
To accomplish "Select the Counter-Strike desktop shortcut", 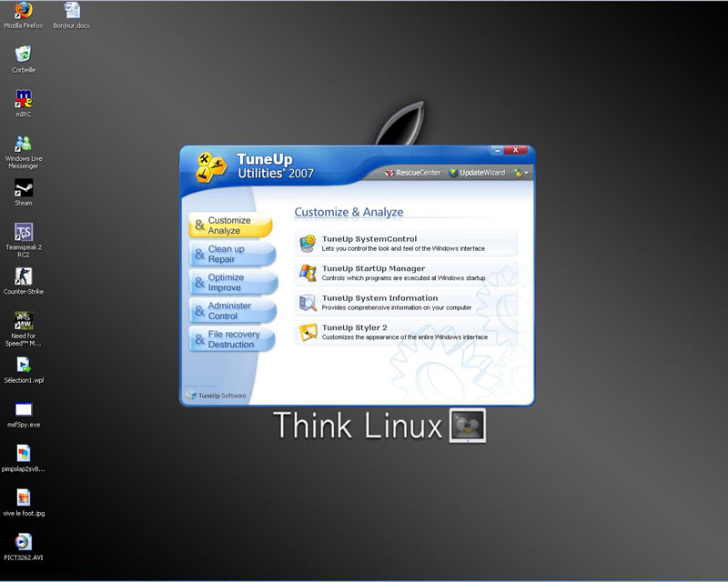I will point(24,281).
